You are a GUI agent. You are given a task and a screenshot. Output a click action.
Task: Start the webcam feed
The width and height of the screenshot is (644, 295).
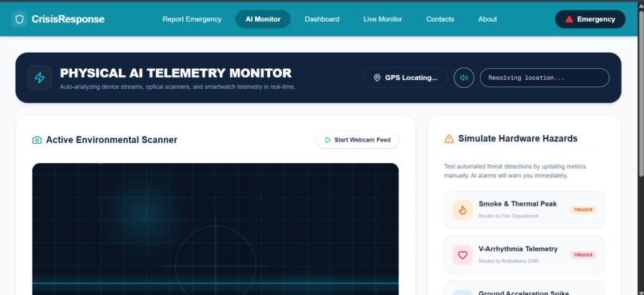pyautogui.click(x=357, y=140)
